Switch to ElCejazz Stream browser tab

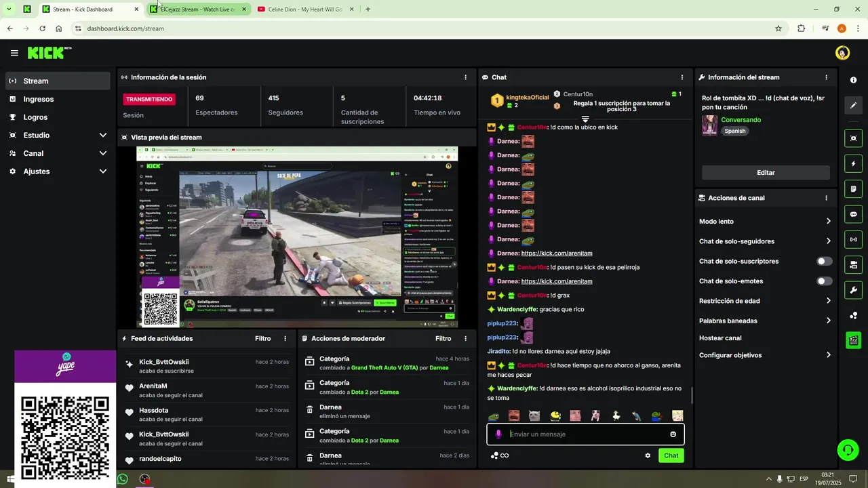click(197, 9)
